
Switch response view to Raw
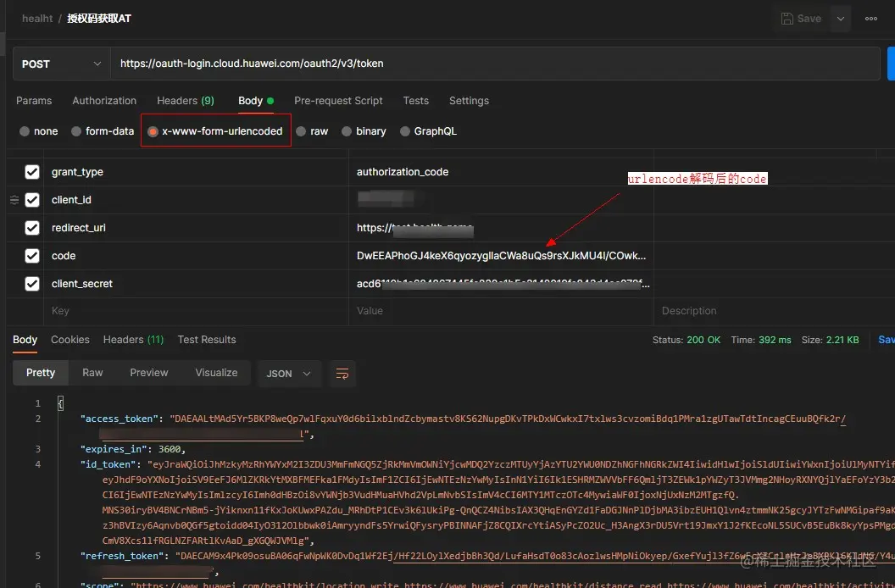click(x=92, y=373)
